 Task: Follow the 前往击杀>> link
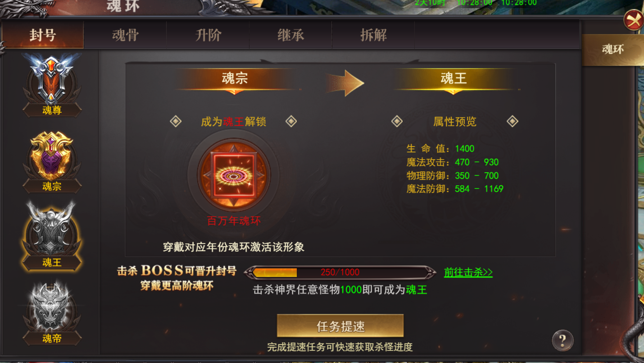click(468, 272)
